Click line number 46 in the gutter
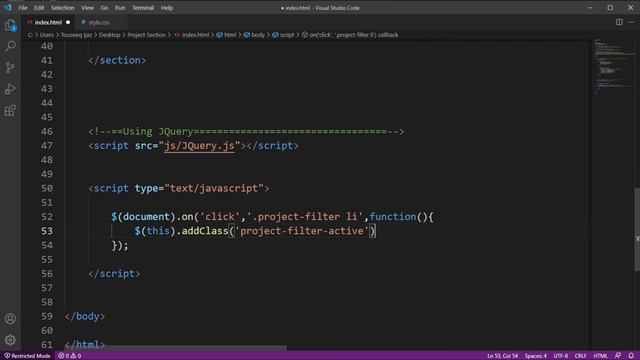The width and height of the screenshot is (640, 360). pos(47,131)
